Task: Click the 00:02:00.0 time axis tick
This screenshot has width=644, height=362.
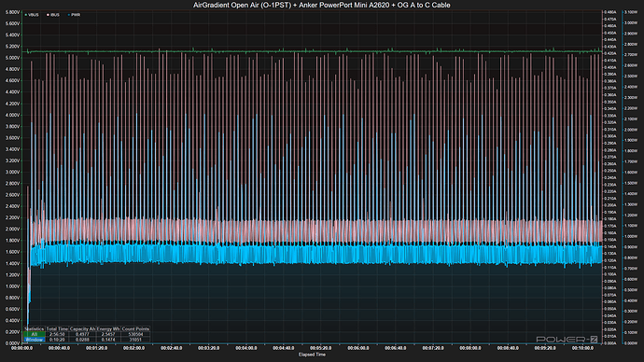Action: pyautogui.click(x=133, y=348)
